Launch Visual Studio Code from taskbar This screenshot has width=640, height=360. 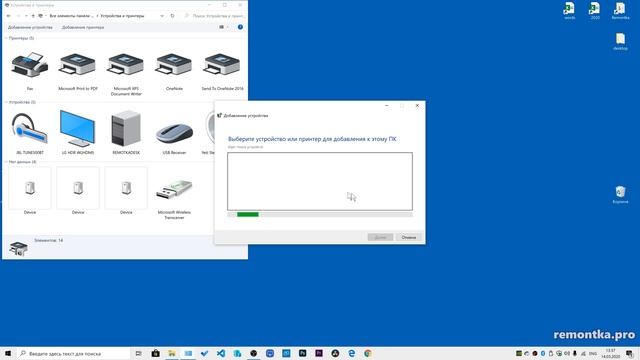pos(221,353)
